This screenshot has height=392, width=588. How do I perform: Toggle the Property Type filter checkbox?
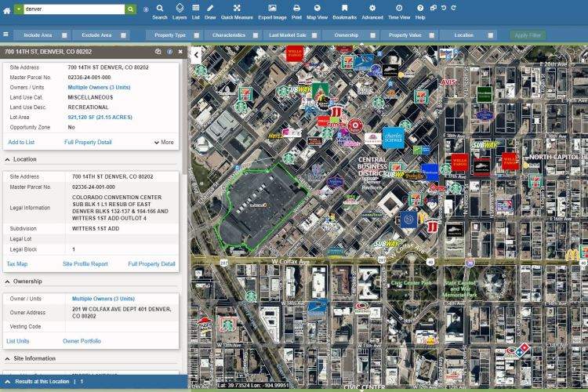click(x=197, y=35)
